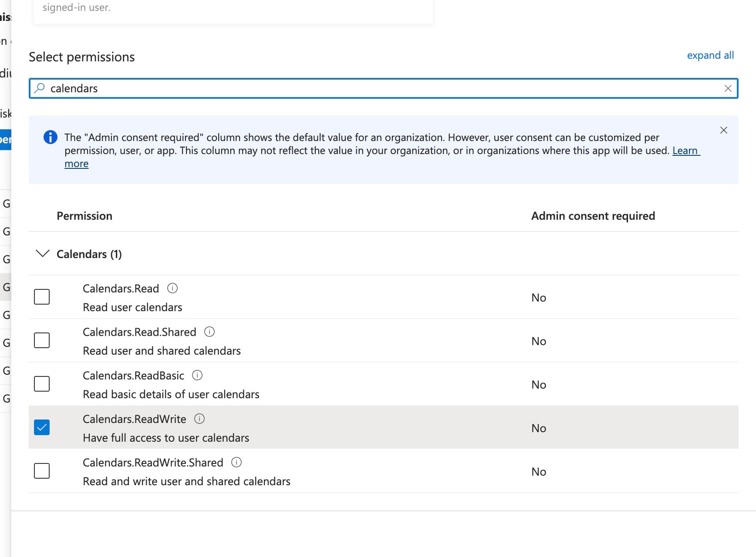Check the Calendars.ReadWrite.Shared permission

(42, 471)
